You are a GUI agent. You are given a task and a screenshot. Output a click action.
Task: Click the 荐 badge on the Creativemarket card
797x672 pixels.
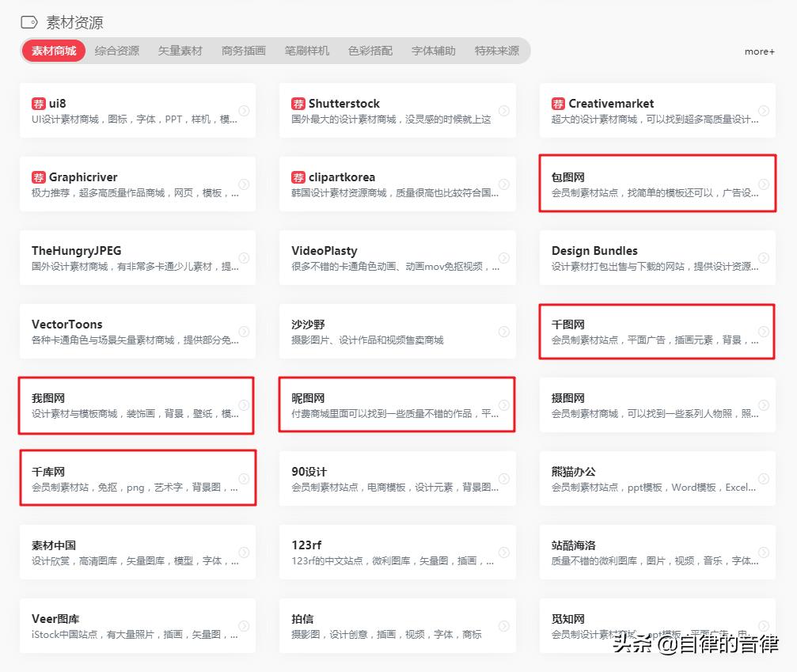tap(558, 103)
